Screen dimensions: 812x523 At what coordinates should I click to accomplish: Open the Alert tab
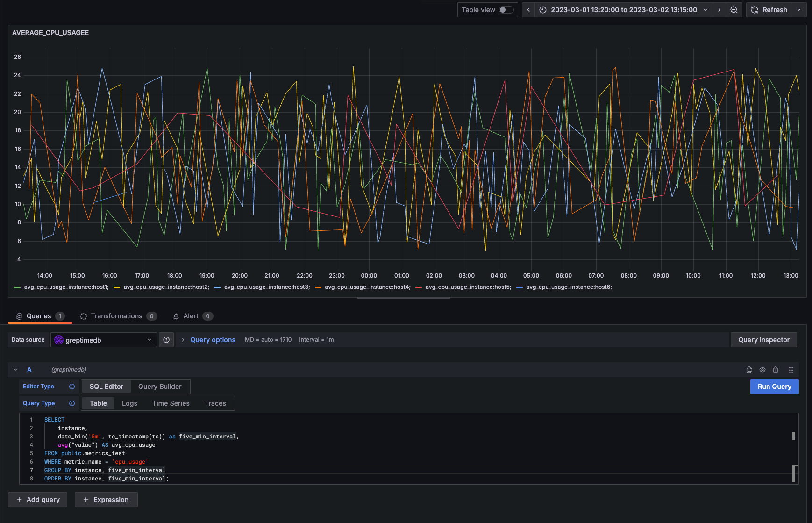tap(191, 316)
